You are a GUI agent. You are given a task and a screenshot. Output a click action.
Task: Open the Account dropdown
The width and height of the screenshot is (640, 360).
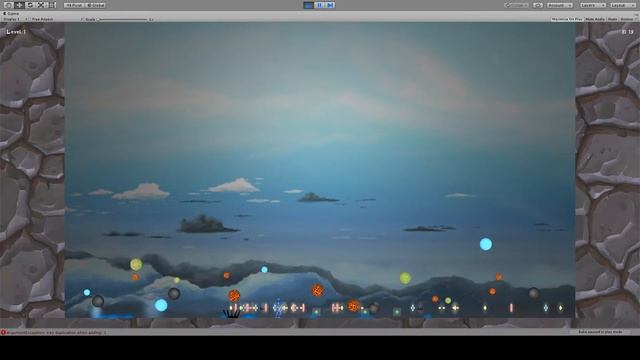tap(559, 5)
